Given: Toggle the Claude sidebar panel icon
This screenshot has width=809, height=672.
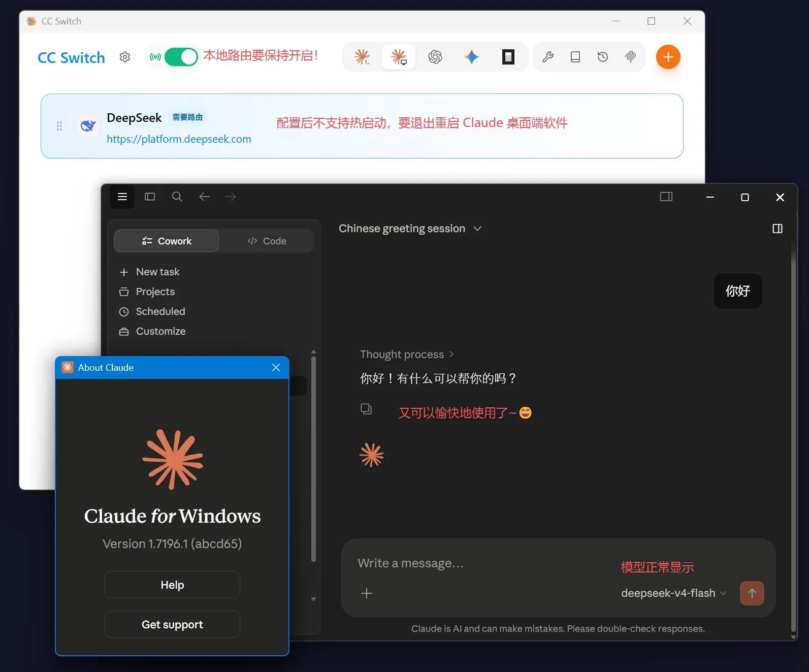Looking at the screenshot, I should [150, 197].
